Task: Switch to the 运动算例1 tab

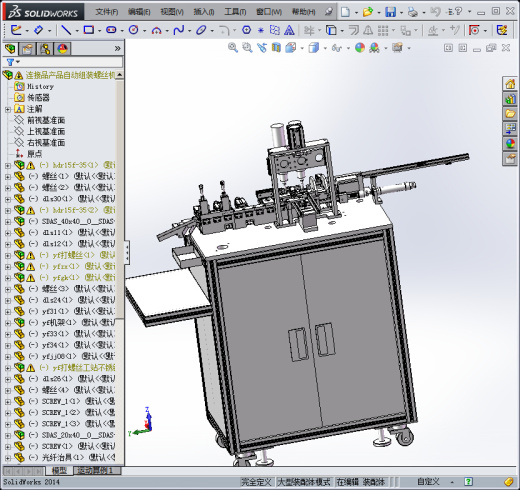Action: click(95, 470)
